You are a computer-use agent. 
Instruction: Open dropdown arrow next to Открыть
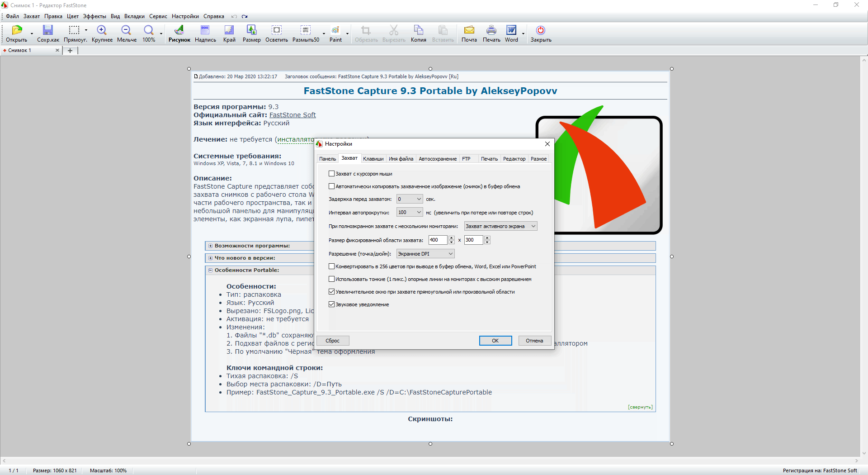pyautogui.click(x=32, y=33)
